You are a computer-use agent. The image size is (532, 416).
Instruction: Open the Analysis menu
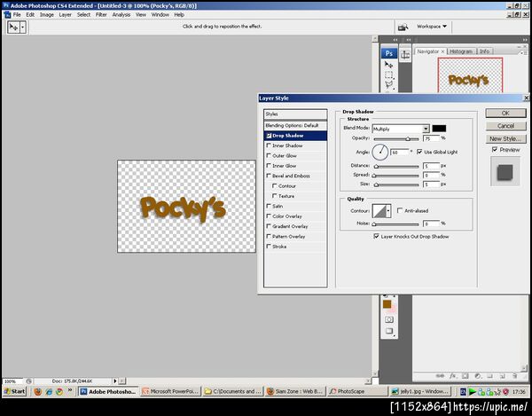121,14
